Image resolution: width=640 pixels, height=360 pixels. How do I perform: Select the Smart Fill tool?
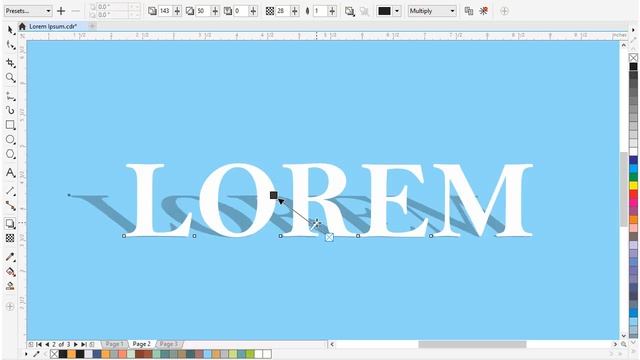(10, 286)
